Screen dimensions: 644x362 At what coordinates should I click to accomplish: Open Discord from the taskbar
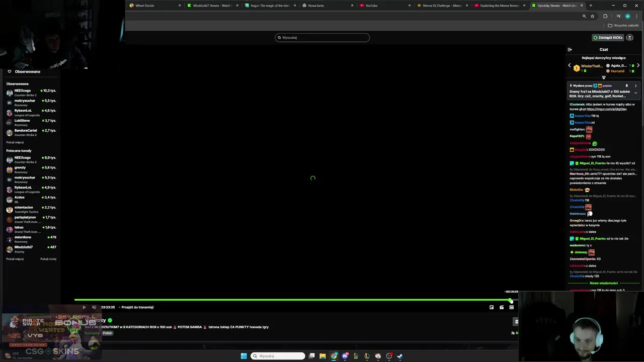pyautogui.click(x=345, y=356)
